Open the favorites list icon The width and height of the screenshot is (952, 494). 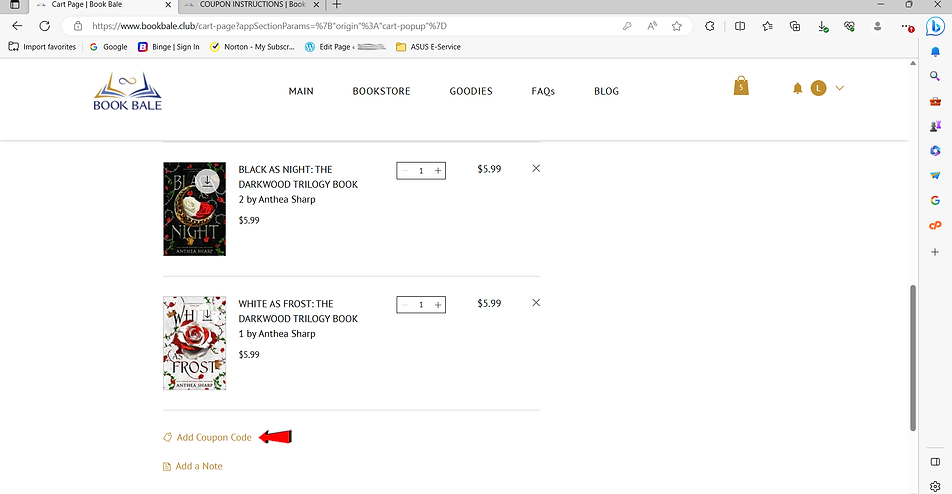click(x=767, y=26)
